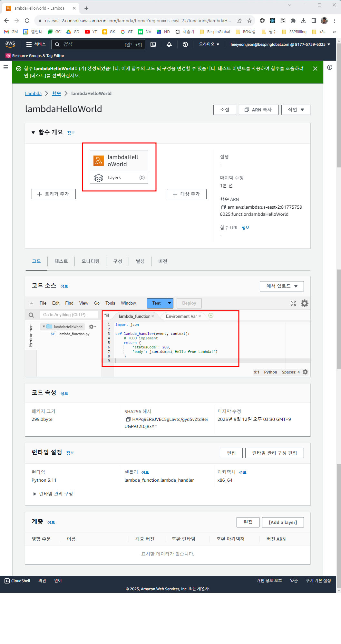Viewport: 341px width, 644px height.
Task: Open the Lambda breadcrumb link
Action: 33,93
